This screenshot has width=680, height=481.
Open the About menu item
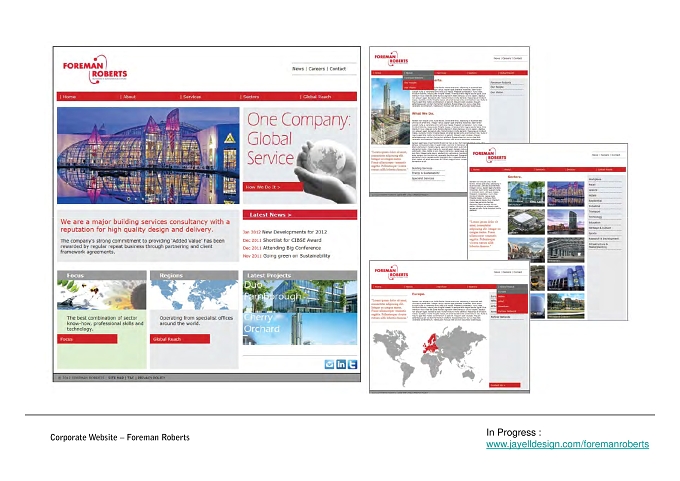129,97
